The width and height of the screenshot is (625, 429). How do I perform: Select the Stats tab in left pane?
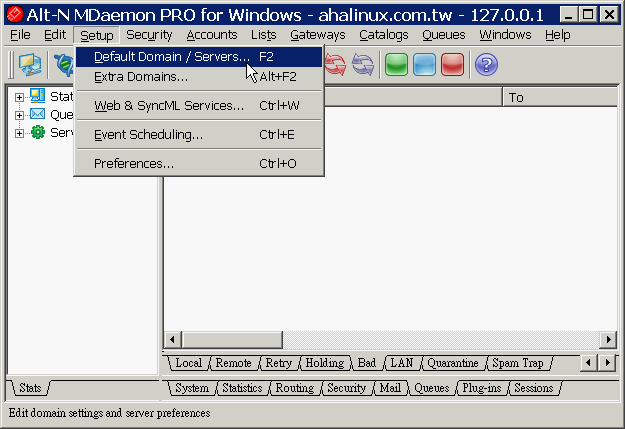pyautogui.click(x=30, y=388)
